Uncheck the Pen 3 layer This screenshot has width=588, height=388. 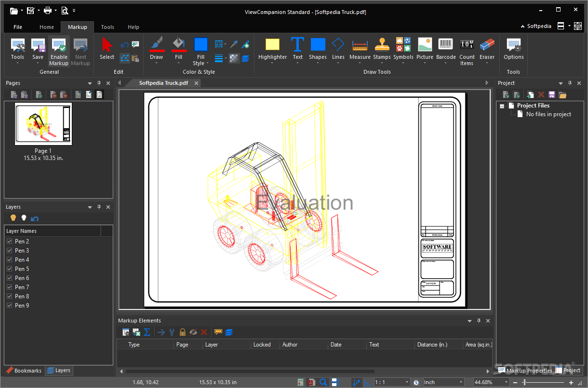point(9,251)
